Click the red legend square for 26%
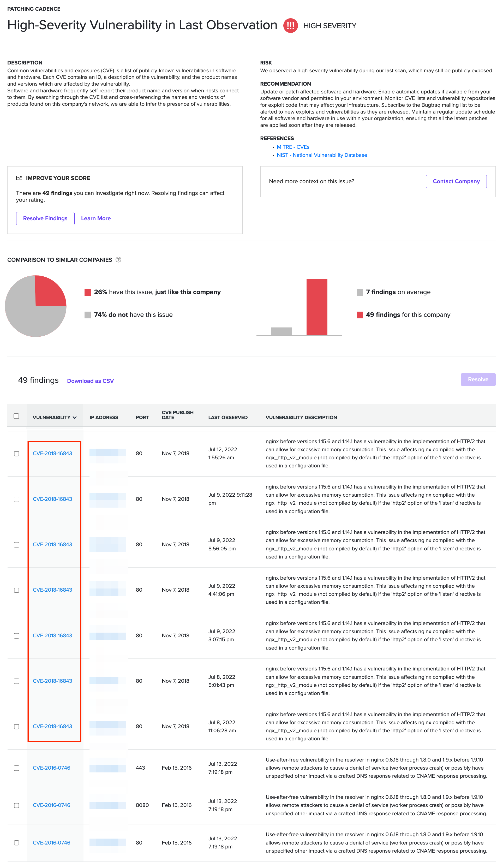This screenshot has width=503, height=868. pyautogui.click(x=88, y=292)
